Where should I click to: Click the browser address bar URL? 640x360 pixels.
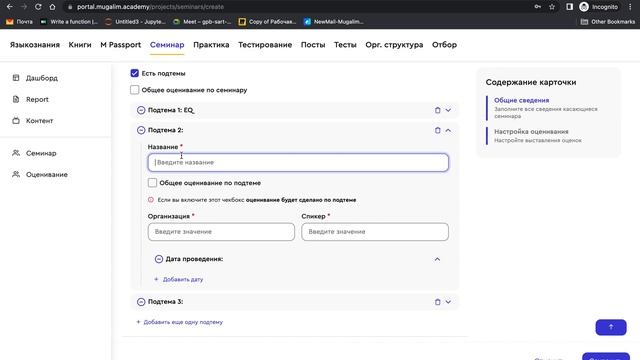tap(150, 7)
